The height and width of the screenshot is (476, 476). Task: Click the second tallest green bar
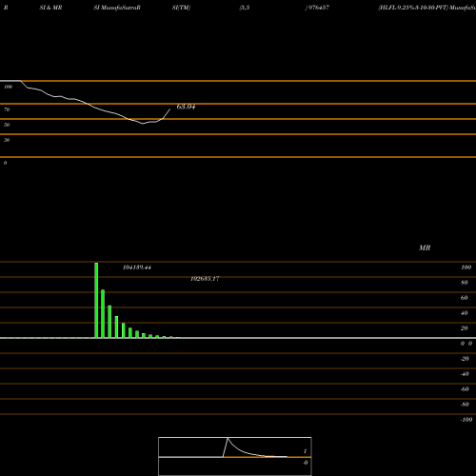click(x=103, y=314)
